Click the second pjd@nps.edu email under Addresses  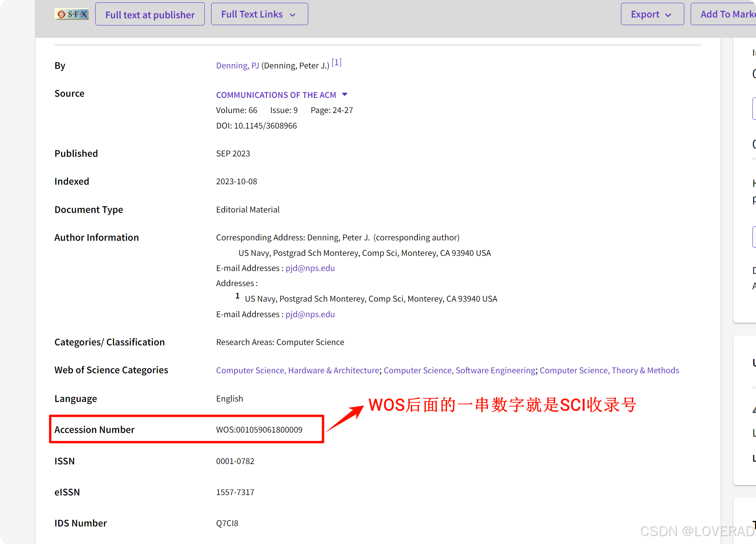point(310,314)
